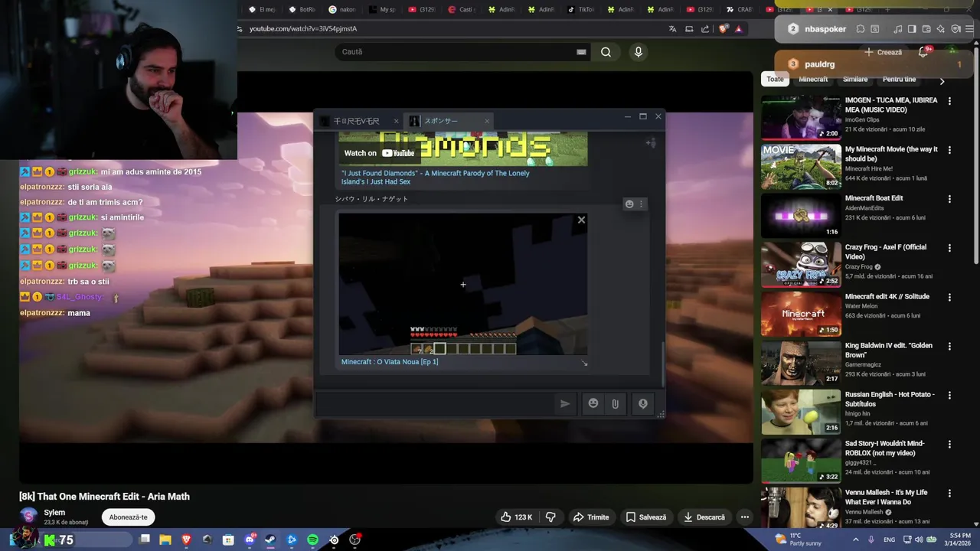Attach a file in Steam chat
Viewport: 980px width, 551px height.
[615, 403]
